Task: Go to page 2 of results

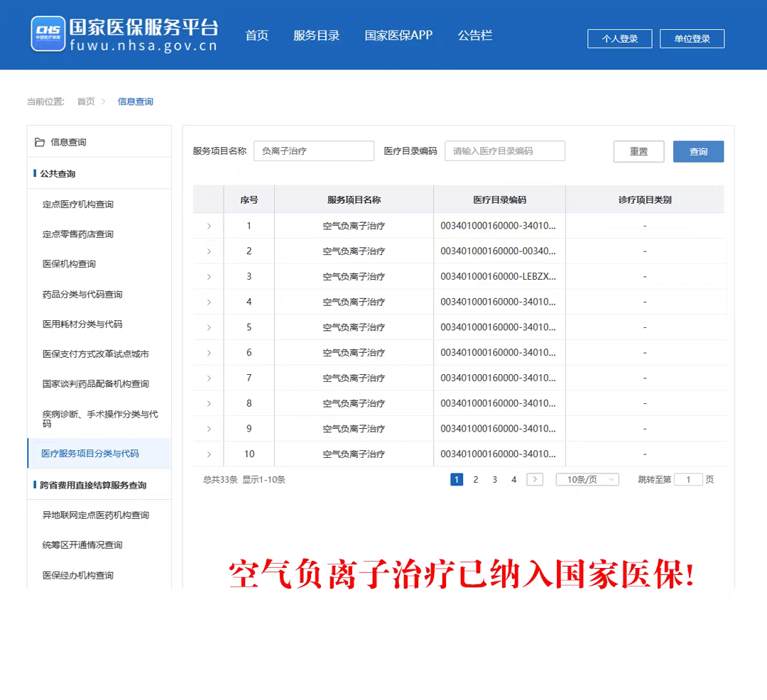Action: click(x=476, y=480)
